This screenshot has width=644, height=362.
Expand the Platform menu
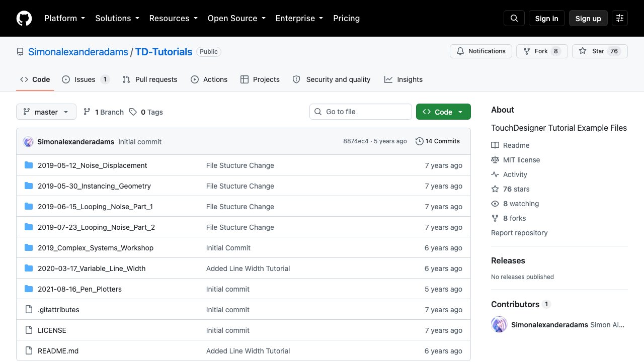[65, 18]
